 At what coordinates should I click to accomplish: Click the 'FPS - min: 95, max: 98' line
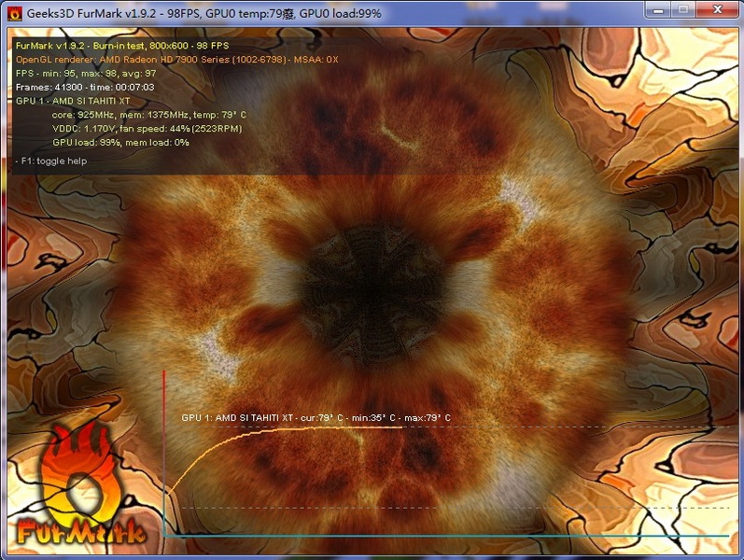[x=86, y=73]
